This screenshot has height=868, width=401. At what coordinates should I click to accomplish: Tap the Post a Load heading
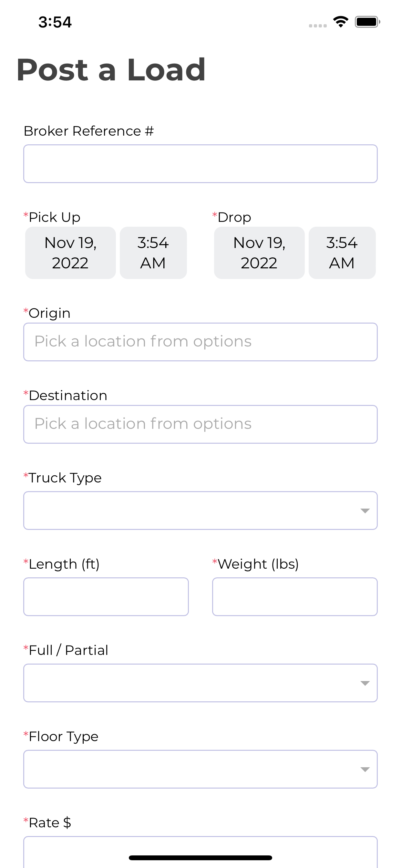coord(111,70)
